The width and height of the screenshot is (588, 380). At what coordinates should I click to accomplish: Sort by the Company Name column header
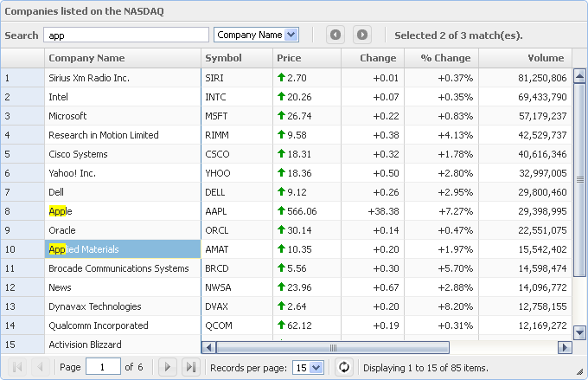122,58
